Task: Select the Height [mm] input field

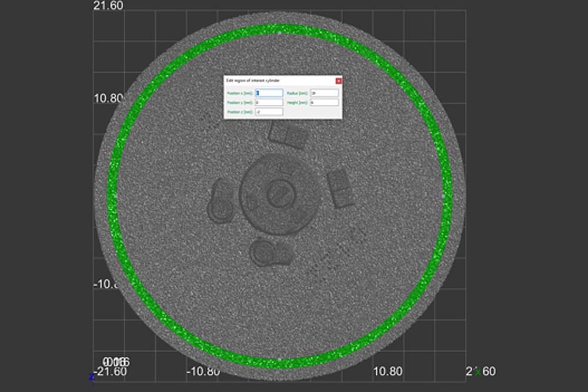Action: tap(324, 102)
